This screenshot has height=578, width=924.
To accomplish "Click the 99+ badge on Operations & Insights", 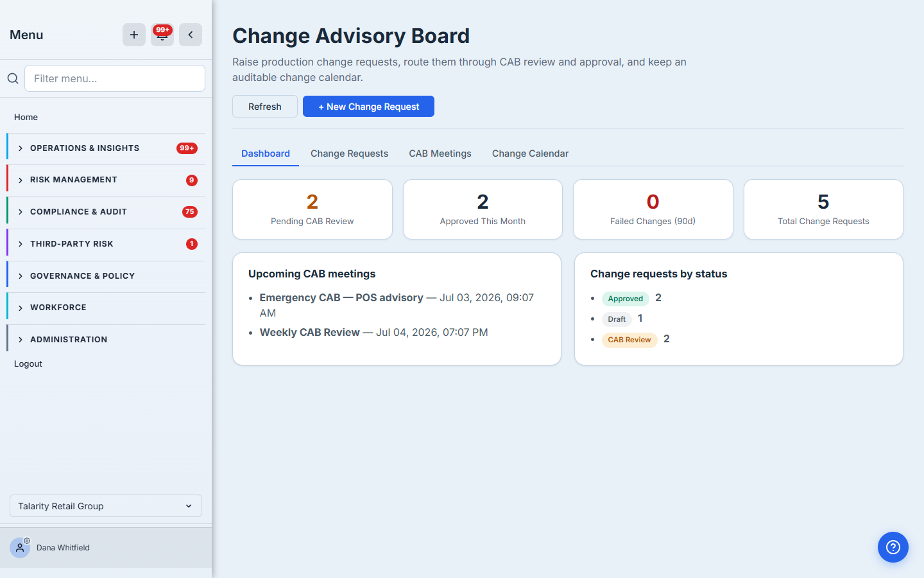I will coord(187,148).
